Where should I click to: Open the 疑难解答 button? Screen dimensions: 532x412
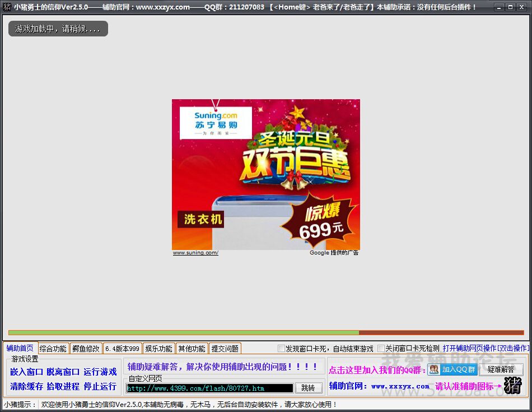(501, 369)
